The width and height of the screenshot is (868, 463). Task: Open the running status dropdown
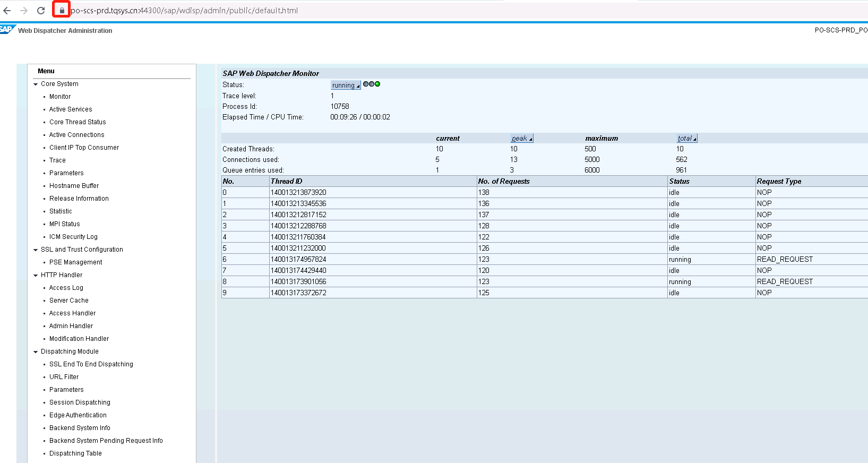tap(346, 85)
